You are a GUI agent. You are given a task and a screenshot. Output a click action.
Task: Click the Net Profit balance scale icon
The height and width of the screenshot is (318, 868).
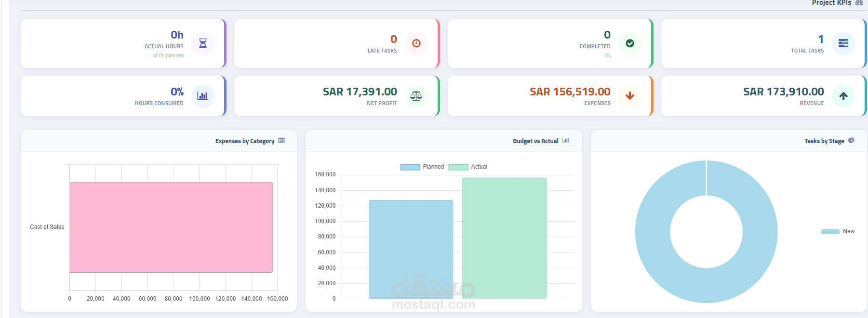[416, 96]
